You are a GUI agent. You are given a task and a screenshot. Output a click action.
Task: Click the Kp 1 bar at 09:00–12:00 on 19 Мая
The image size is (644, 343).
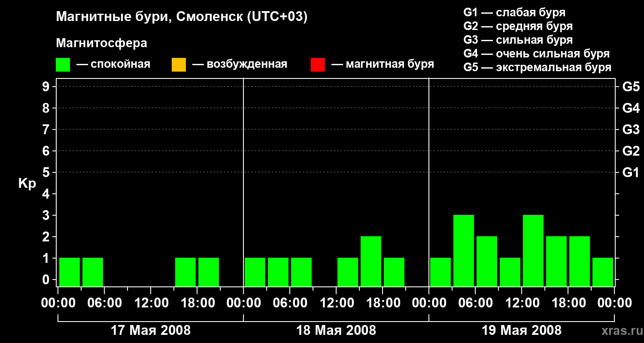point(510,272)
